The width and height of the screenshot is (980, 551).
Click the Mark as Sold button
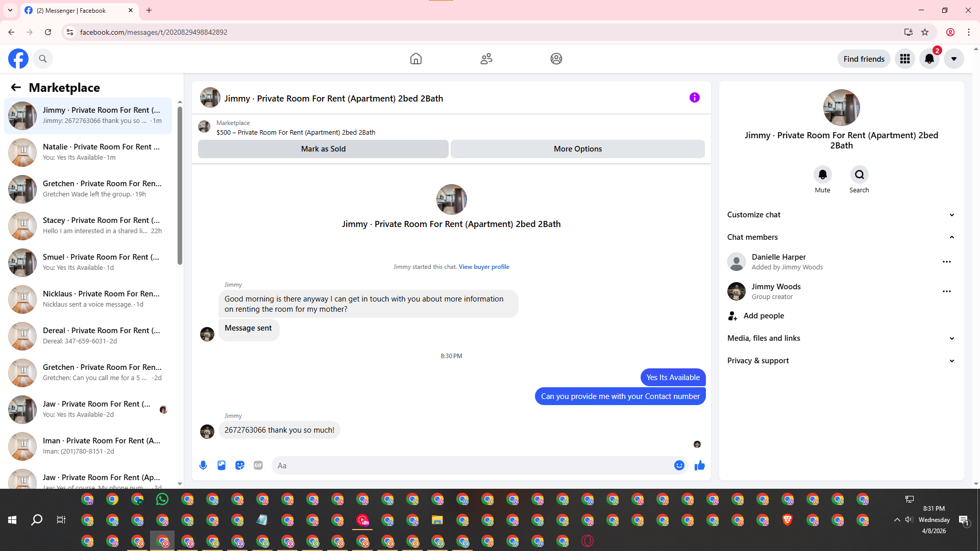click(323, 149)
